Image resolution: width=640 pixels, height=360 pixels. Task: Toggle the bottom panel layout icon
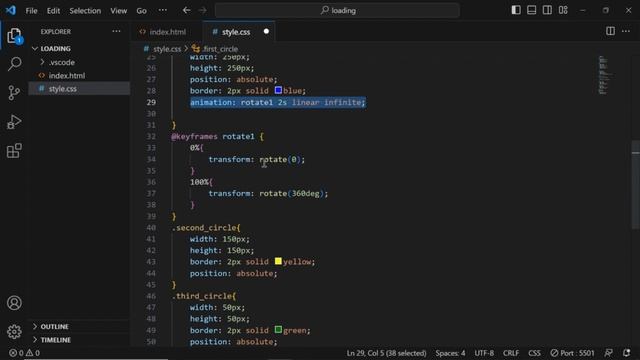(x=531, y=10)
